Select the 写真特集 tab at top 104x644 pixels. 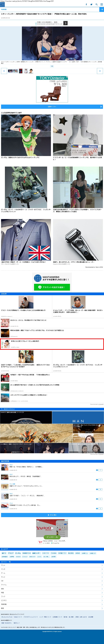(x=4, y=9)
